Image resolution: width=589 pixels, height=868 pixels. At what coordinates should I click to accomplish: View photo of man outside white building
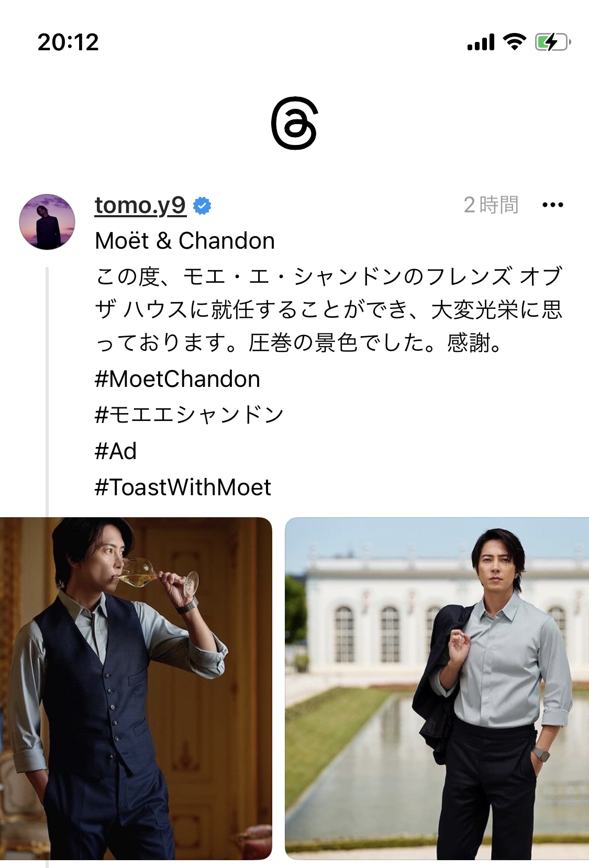[x=437, y=688]
